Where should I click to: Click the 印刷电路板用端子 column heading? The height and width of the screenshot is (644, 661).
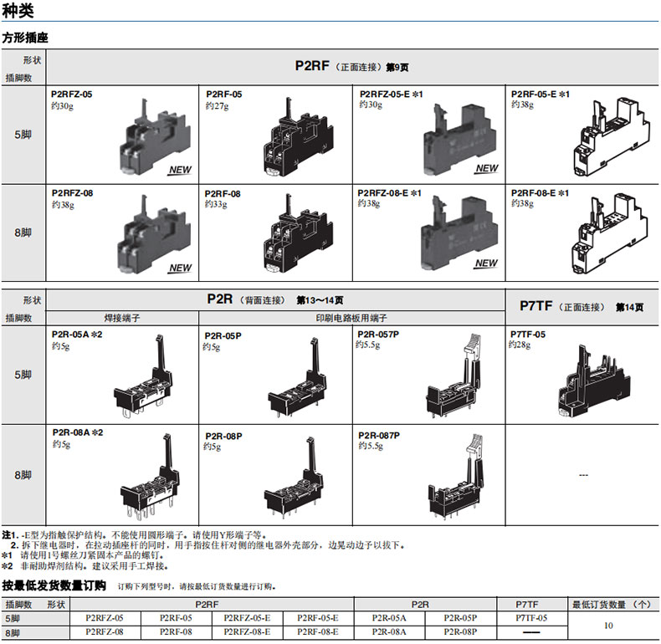pos(351,319)
